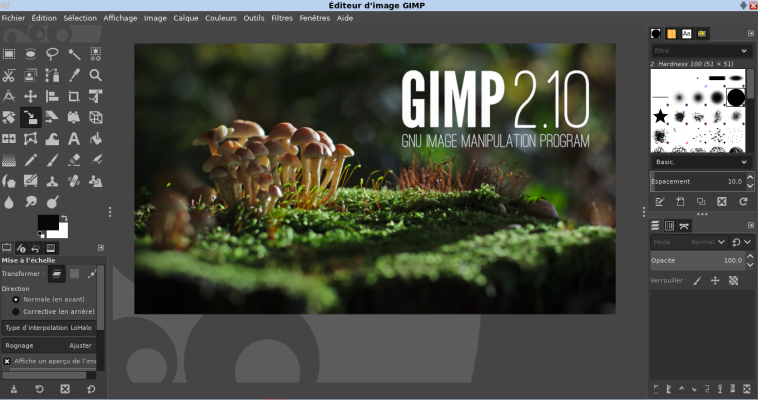Viewport: 758px width, 400px height.
Task: Choose the Warp Transform tool
Action: click(x=52, y=139)
